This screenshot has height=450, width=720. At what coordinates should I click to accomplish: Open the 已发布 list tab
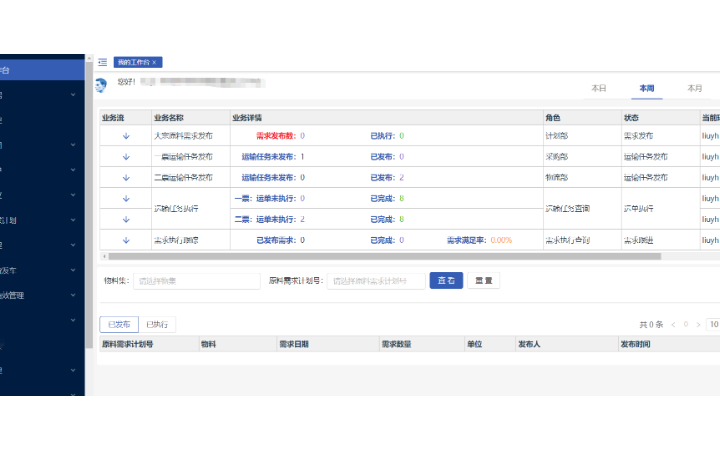(x=119, y=324)
